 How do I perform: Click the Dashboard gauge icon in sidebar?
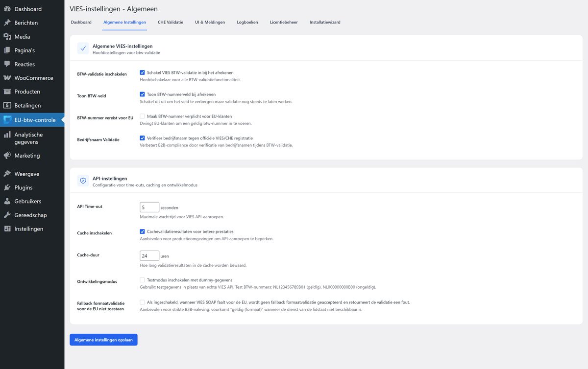7,9
